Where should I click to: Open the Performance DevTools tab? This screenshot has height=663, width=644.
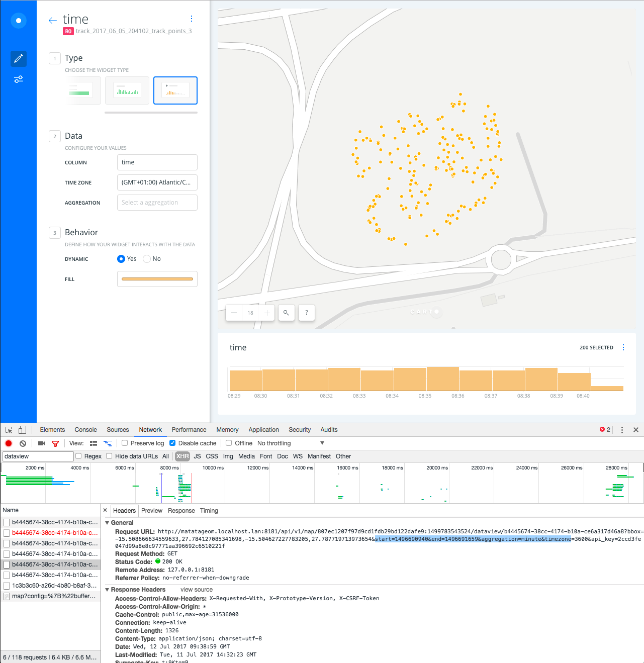189,430
